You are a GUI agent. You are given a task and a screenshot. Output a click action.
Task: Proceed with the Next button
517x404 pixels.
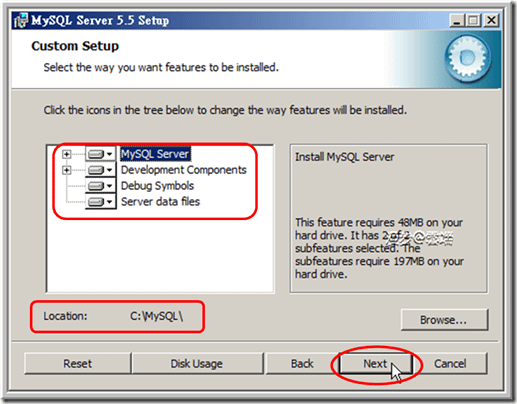[x=375, y=363]
